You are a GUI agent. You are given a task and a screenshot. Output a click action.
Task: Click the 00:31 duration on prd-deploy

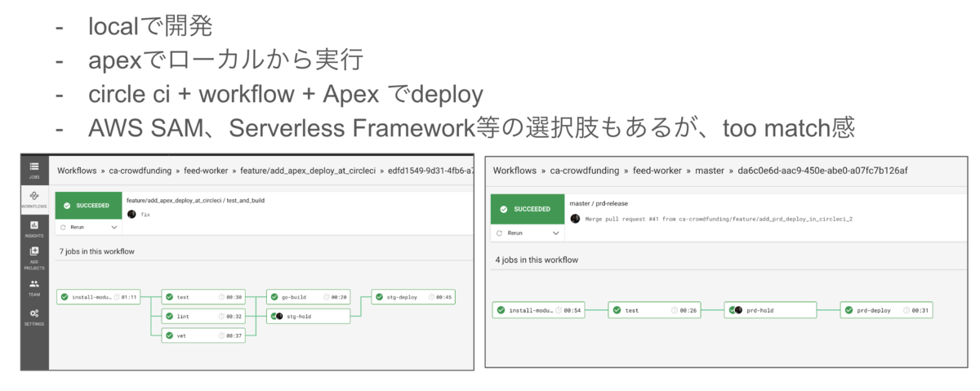(x=921, y=310)
